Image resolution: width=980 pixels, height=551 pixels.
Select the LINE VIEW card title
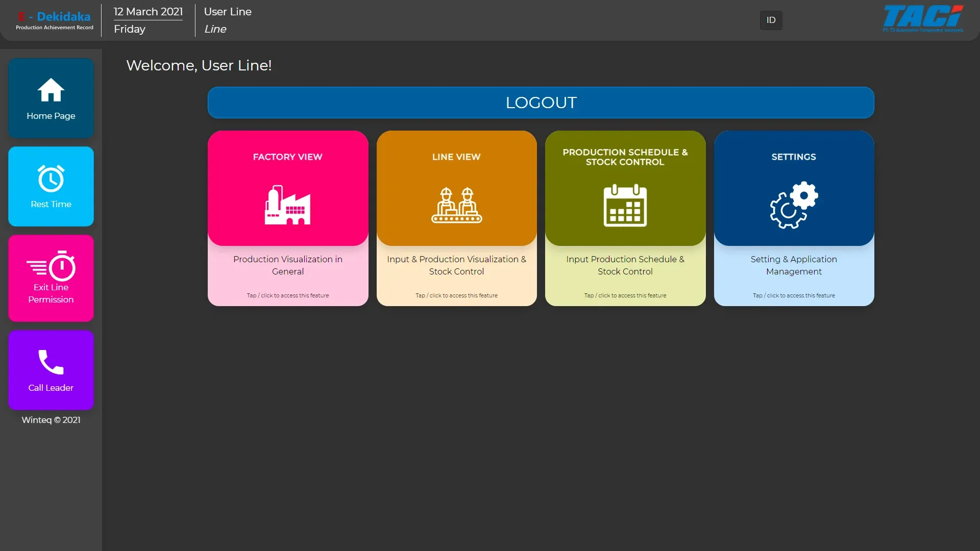point(456,157)
